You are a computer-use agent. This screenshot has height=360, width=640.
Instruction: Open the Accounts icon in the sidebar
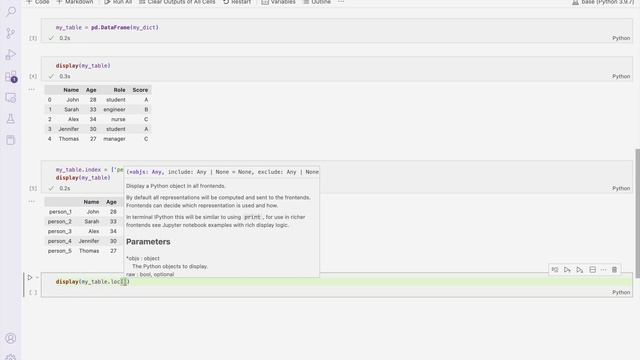[x=11, y=338]
